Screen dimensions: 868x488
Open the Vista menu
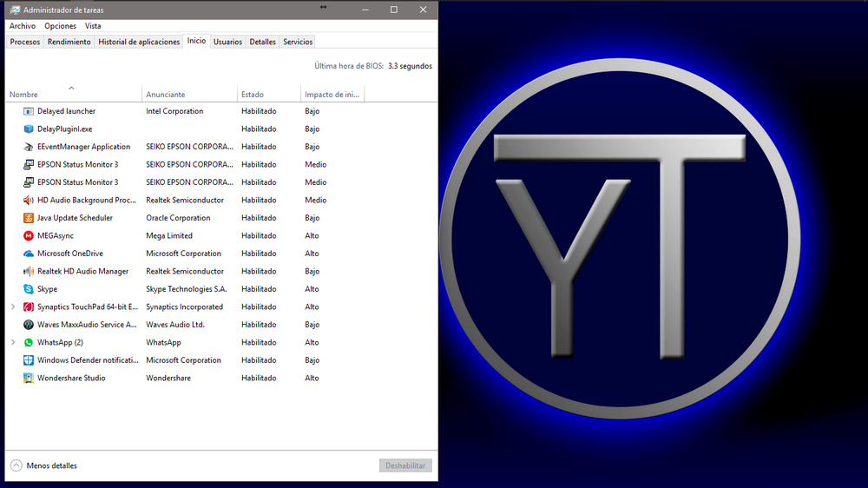(x=93, y=26)
